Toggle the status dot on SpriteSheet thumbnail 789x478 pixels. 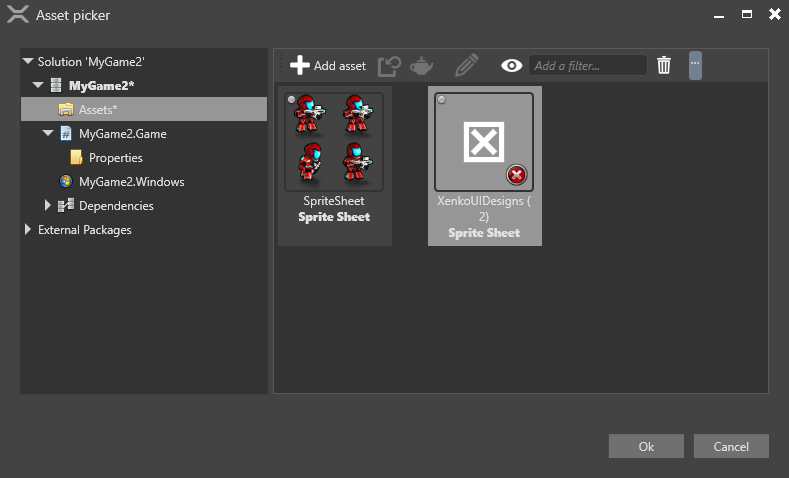tap(291, 100)
